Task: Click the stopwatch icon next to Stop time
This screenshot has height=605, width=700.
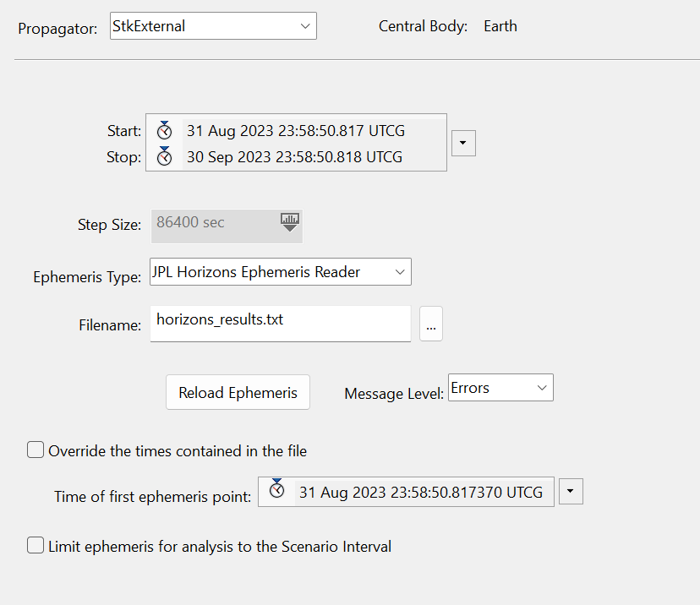Action: (165, 156)
